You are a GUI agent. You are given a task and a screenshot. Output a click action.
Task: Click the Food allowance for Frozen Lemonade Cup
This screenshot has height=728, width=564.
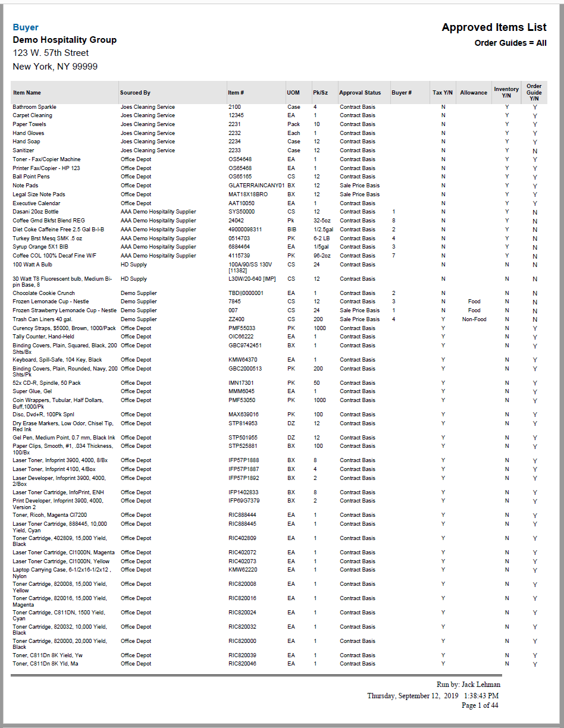pyautogui.click(x=474, y=302)
